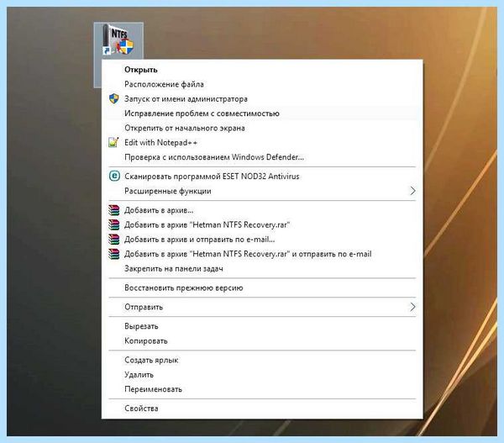Image resolution: width=504 pixels, height=443 pixels.
Task: Choose Сканировать программой ESET NOD32 Antivirus
Action: click(x=262, y=177)
